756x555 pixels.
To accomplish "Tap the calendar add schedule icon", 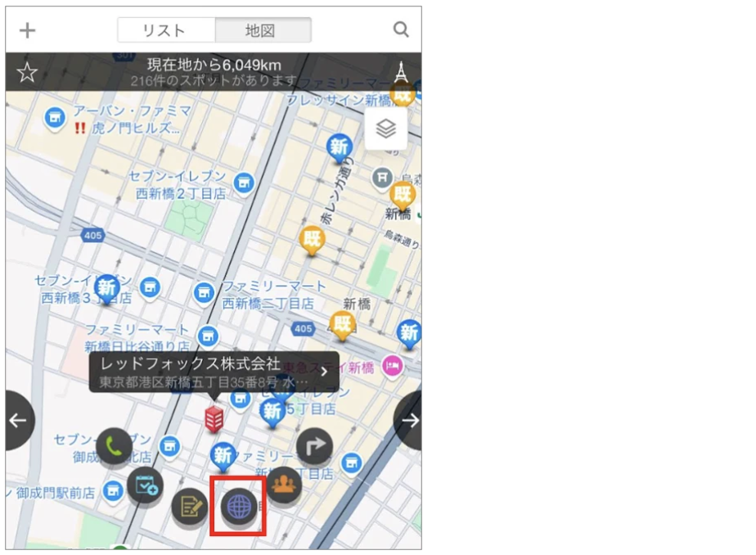I will pyautogui.click(x=146, y=485).
